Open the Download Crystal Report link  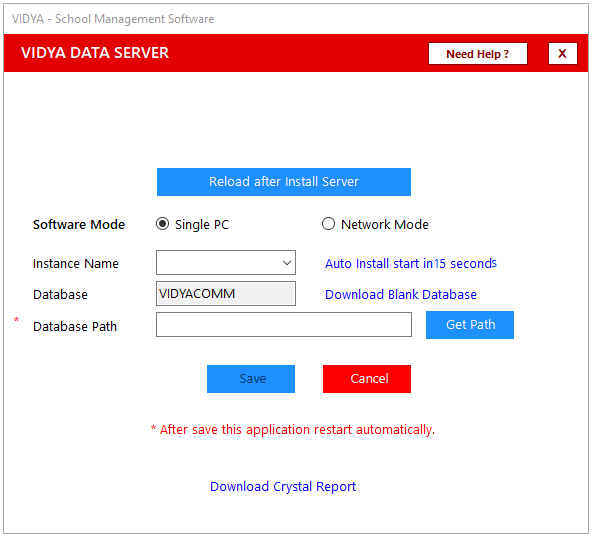click(283, 486)
